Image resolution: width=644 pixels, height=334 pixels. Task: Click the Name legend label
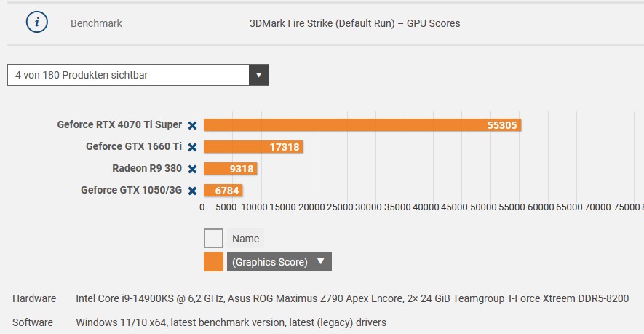pyautogui.click(x=246, y=239)
